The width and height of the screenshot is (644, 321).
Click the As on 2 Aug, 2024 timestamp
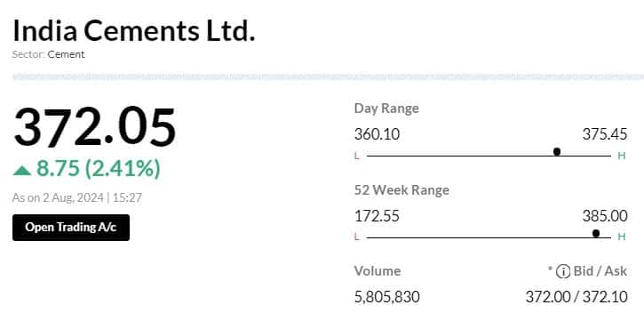(x=58, y=198)
